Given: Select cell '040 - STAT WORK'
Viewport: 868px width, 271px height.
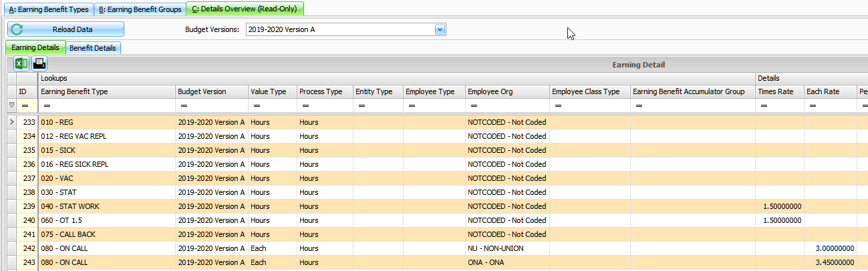Looking at the screenshot, I should 106,206.
